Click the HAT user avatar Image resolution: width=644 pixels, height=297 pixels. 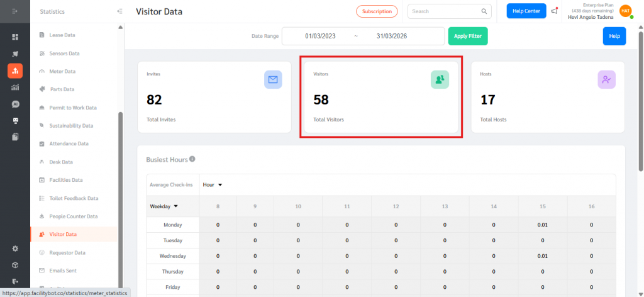[625, 11]
